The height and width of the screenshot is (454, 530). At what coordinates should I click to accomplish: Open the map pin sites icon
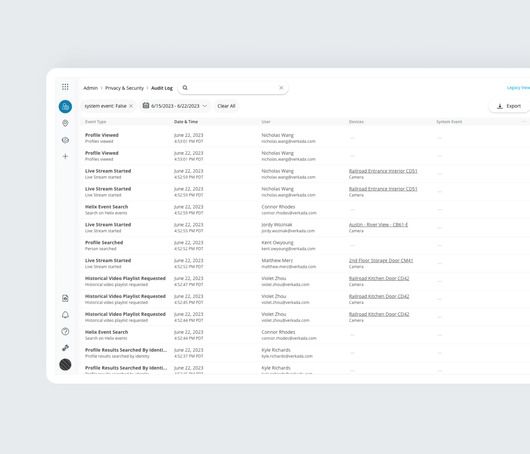coord(65,123)
